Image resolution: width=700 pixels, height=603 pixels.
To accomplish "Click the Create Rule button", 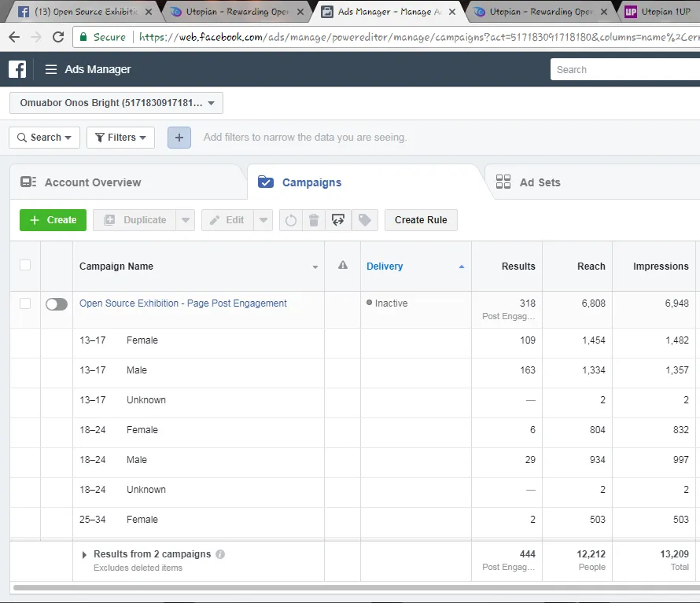I will [x=421, y=220].
